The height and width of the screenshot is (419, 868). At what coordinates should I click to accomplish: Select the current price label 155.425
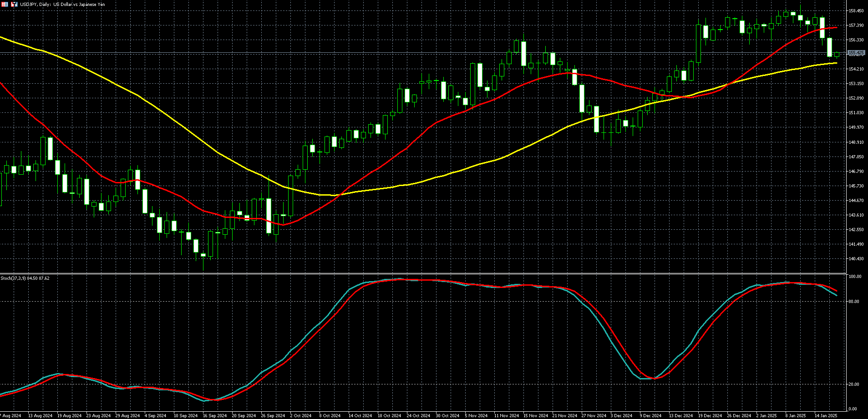point(856,53)
